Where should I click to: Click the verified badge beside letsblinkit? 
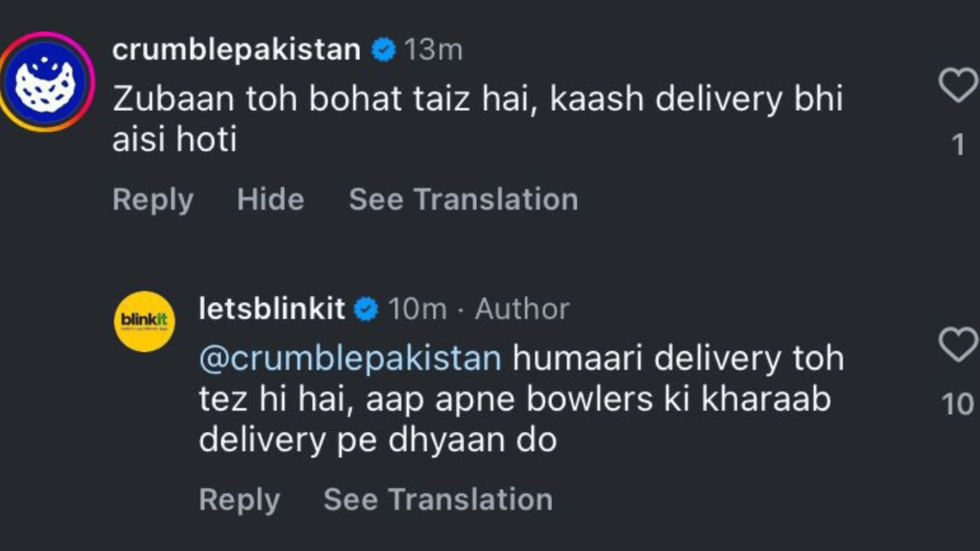(x=367, y=309)
